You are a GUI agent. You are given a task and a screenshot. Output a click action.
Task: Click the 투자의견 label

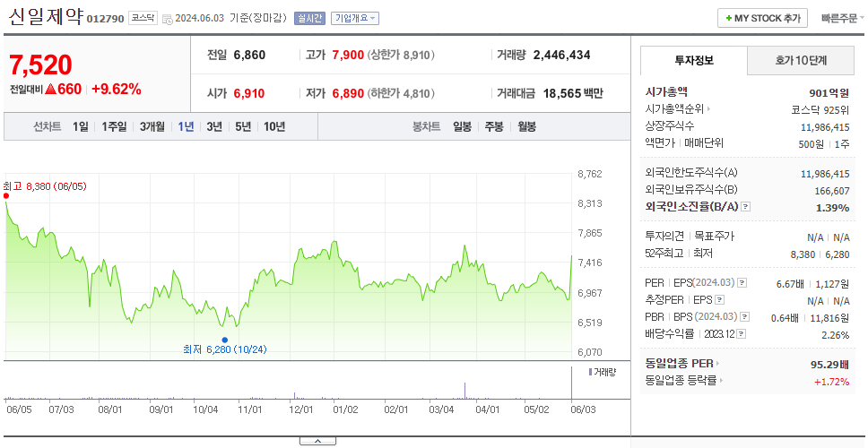[x=664, y=237]
